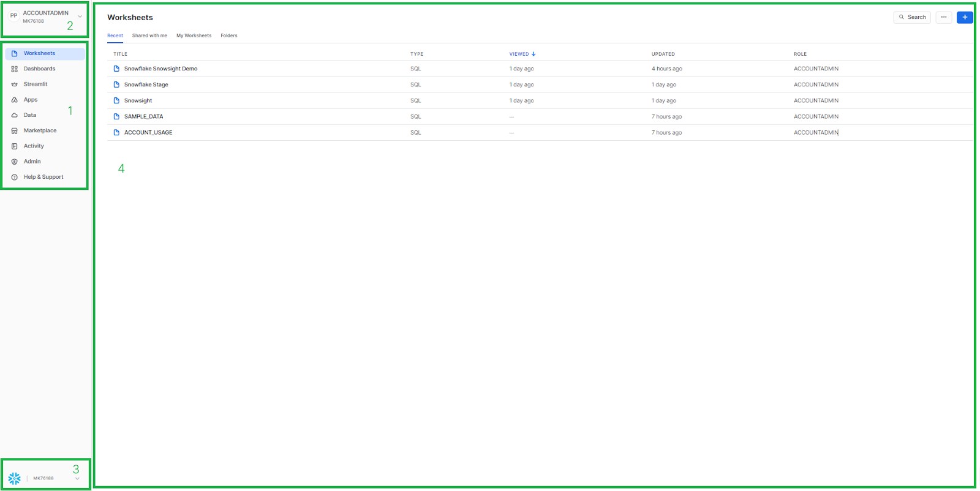Switch to the Shared with me tab

pyautogui.click(x=149, y=36)
